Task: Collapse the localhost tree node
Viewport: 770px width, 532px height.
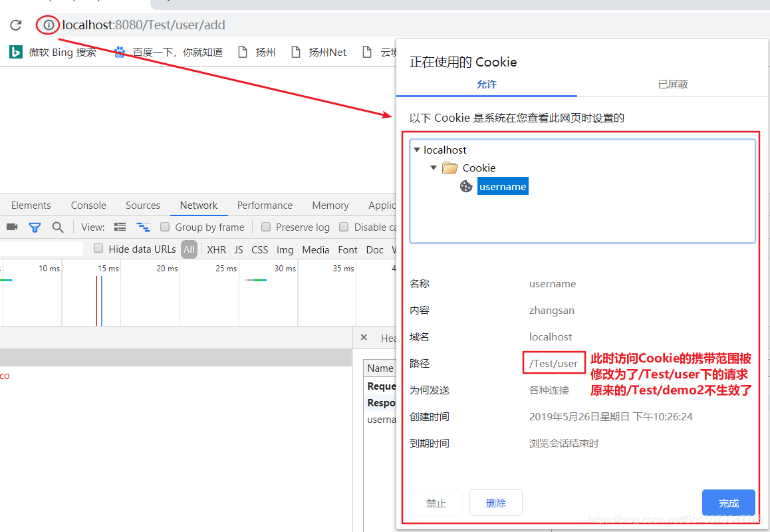Action: click(x=417, y=150)
